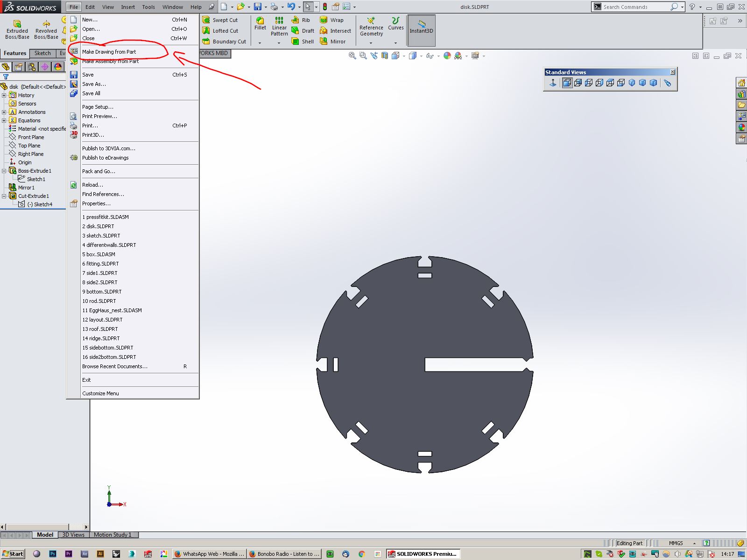
Task: Open Reference Geometry tool
Action: [371, 27]
